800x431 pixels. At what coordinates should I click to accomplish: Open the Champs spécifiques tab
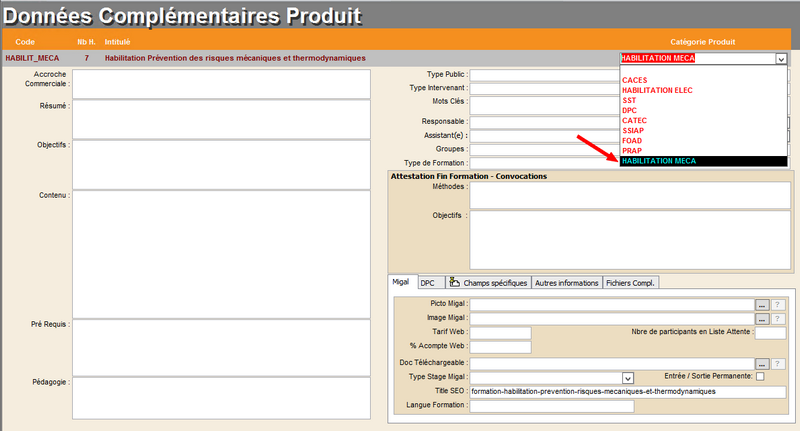tap(488, 283)
